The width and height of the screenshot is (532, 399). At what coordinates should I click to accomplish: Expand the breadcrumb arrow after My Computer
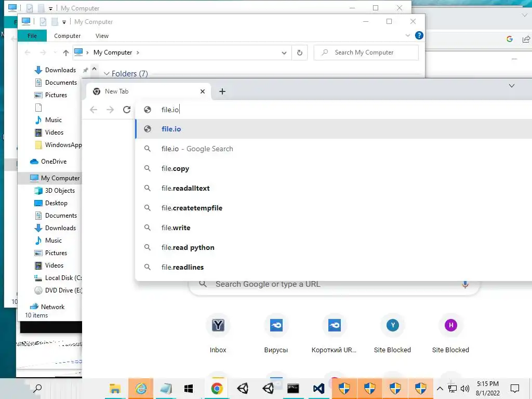click(138, 52)
